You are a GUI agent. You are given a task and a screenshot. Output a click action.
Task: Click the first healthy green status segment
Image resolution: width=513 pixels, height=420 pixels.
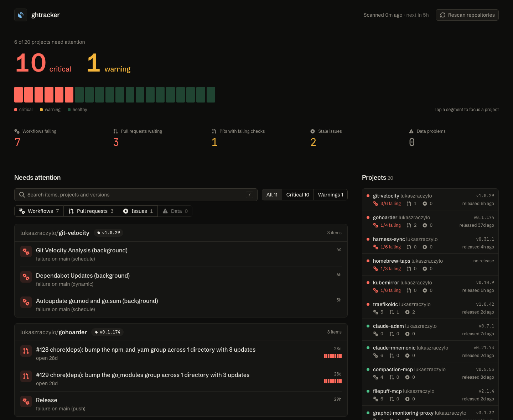click(x=79, y=95)
